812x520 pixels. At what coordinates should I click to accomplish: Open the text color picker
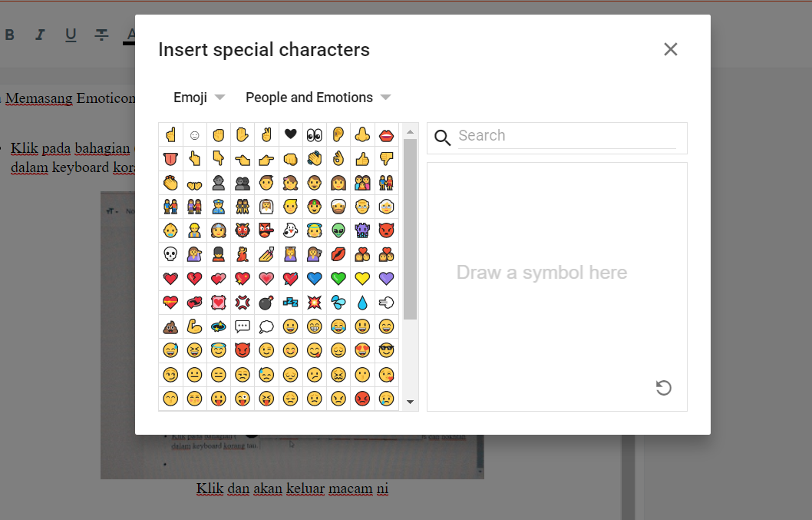(x=130, y=35)
